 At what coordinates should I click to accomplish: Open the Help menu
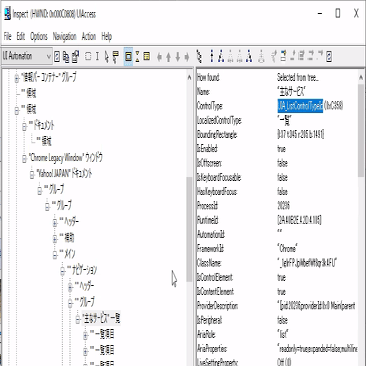click(x=106, y=36)
